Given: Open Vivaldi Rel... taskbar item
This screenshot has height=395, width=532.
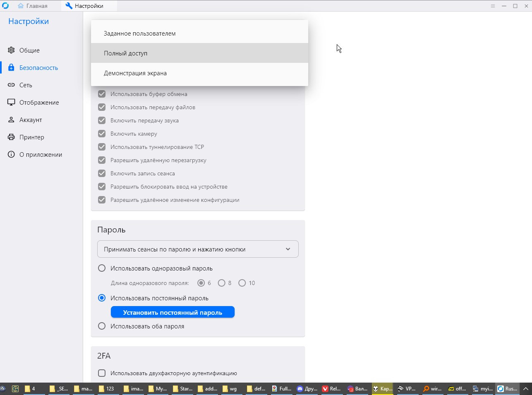Looking at the screenshot, I should (331, 389).
